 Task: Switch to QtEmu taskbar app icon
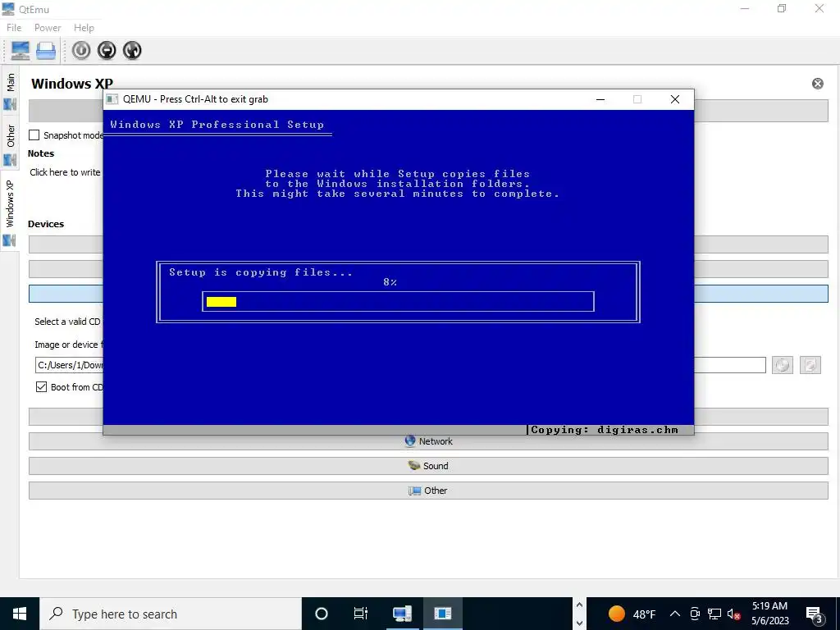(x=402, y=614)
